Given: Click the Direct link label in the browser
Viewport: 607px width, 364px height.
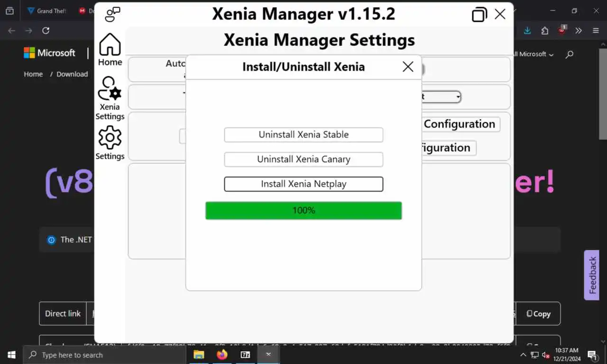Looking at the screenshot, I should pos(63,314).
